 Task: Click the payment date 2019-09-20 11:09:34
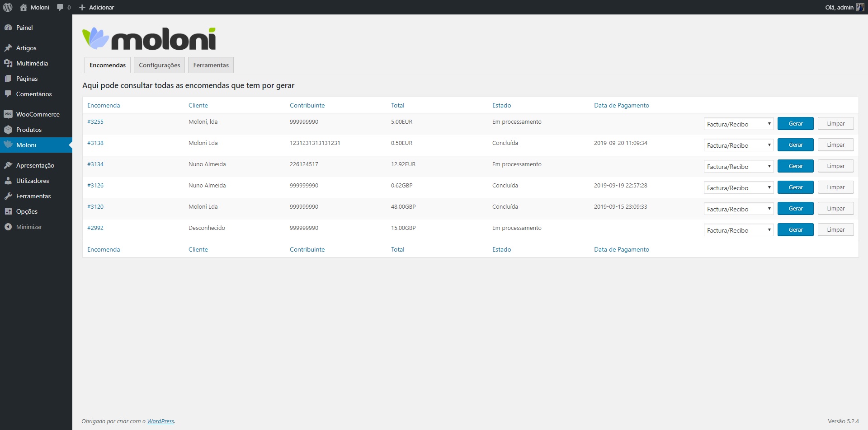pyautogui.click(x=620, y=143)
